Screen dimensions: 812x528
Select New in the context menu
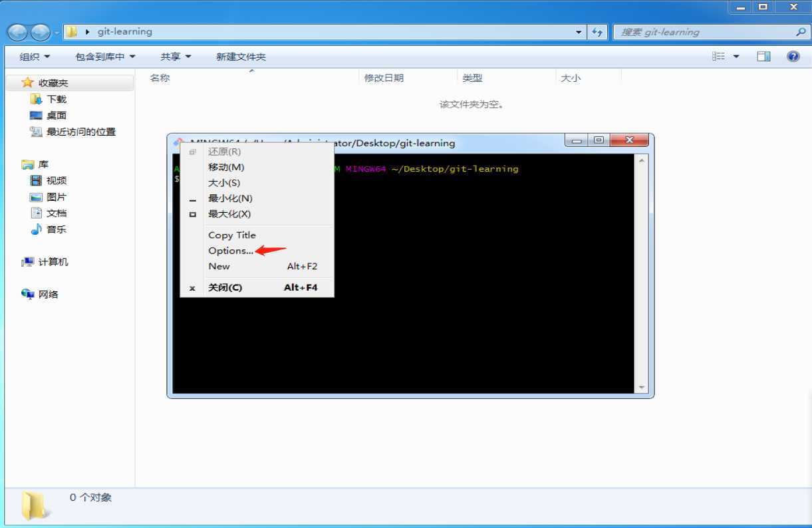coord(219,266)
